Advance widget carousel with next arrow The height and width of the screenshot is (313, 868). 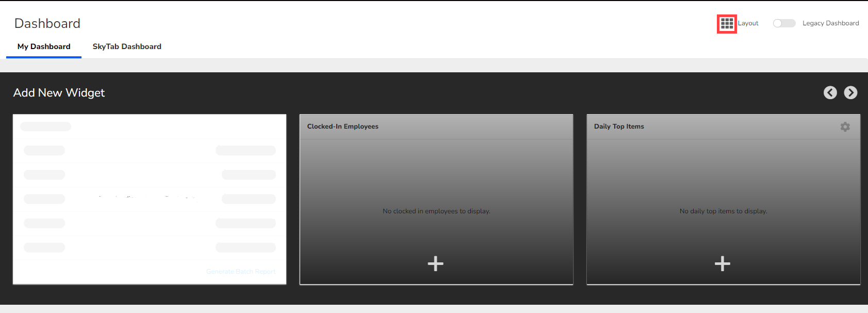tap(850, 92)
